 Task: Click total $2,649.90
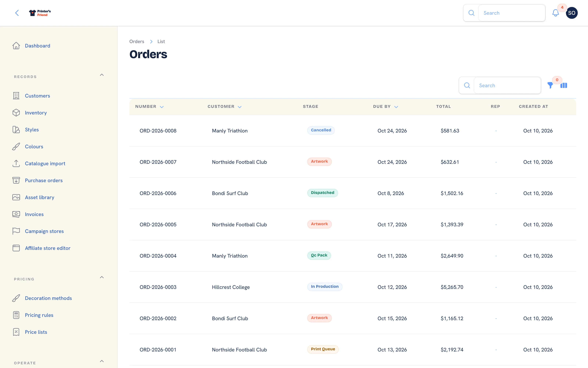tap(452, 256)
